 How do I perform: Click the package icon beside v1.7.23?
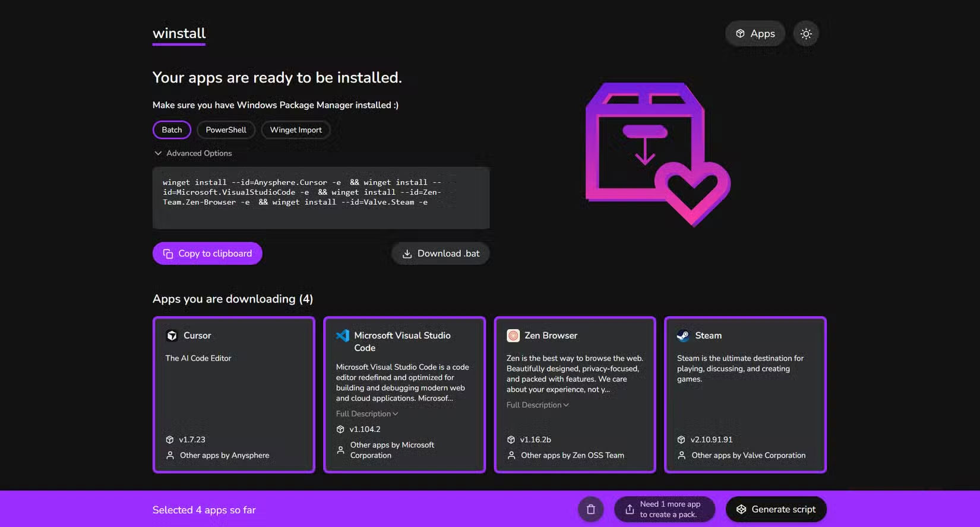[x=170, y=440]
